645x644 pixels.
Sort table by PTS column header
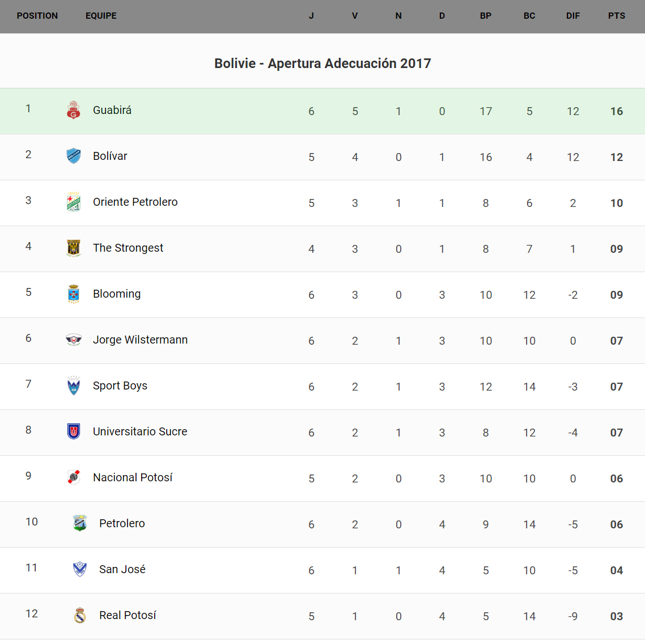pos(617,16)
